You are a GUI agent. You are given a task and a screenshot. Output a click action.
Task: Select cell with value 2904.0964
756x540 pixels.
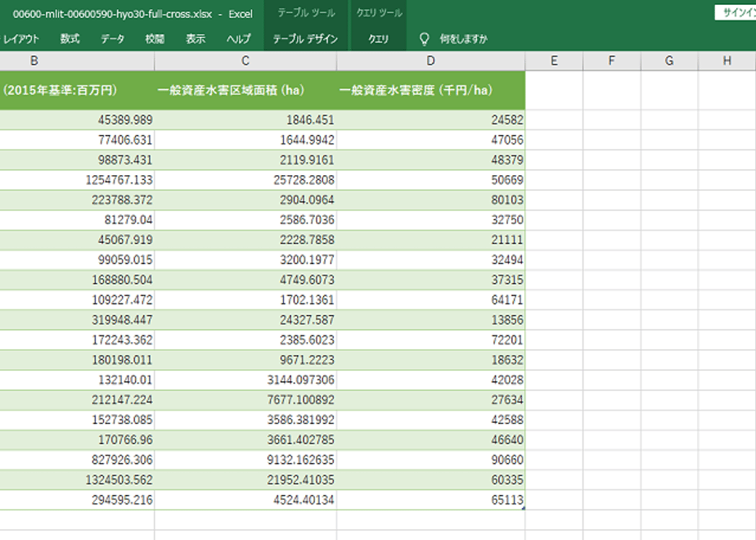pos(245,200)
